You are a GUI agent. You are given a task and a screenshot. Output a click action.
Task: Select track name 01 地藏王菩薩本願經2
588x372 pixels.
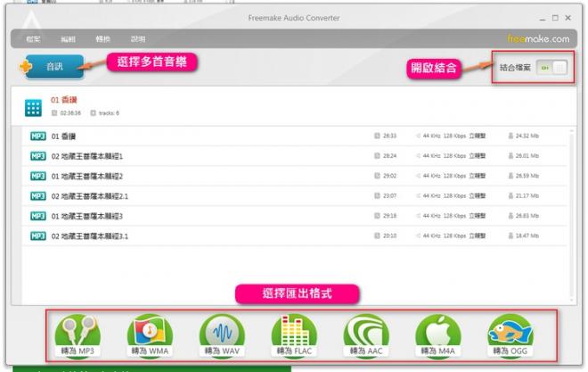[x=87, y=176]
